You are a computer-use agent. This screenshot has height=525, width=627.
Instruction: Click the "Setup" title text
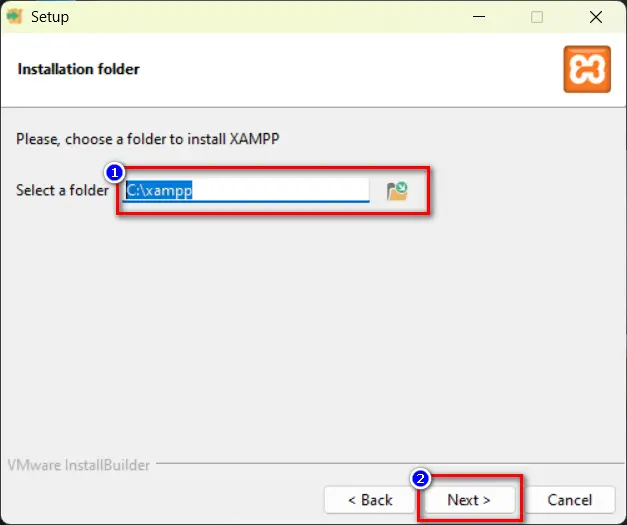click(50, 17)
